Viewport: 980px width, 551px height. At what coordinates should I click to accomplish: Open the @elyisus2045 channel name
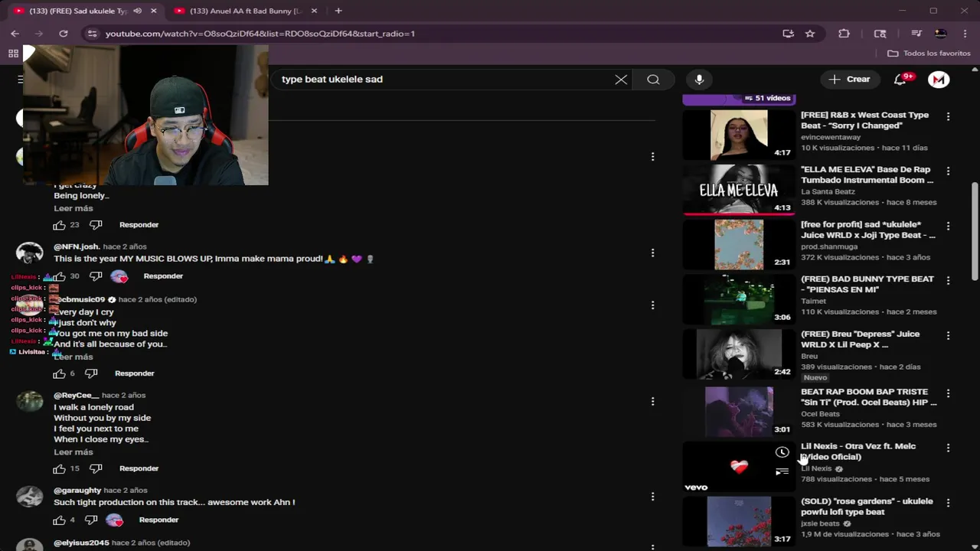point(81,543)
